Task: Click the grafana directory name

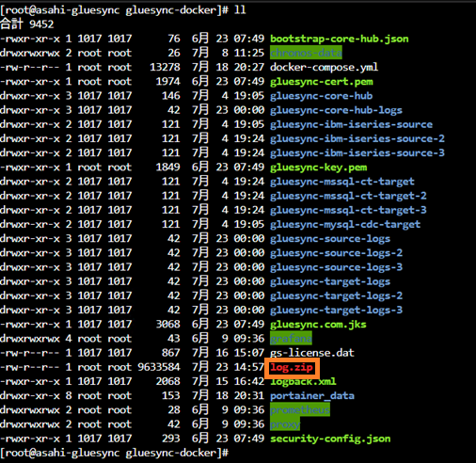Action: click(x=291, y=339)
